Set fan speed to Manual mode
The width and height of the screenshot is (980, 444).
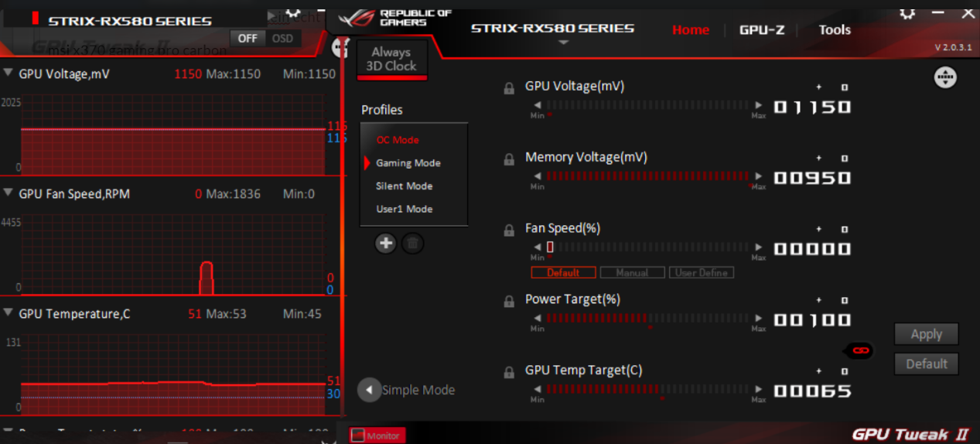(632, 272)
